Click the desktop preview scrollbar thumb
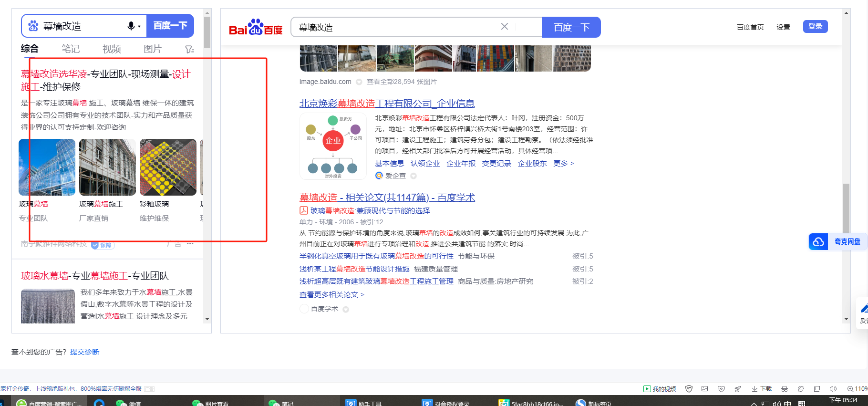The width and height of the screenshot is (868, 406). point(846,208)
